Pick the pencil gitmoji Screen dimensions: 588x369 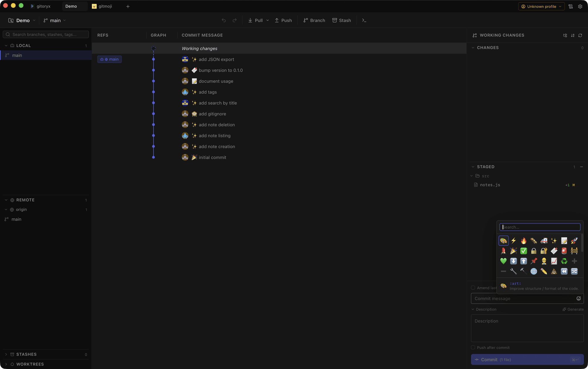(x=544, y=271)
